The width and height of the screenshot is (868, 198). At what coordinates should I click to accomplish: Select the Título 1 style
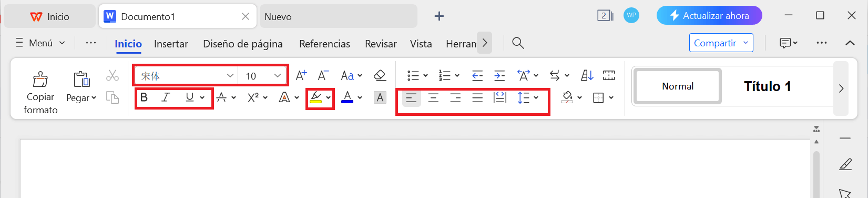[767, 86]
